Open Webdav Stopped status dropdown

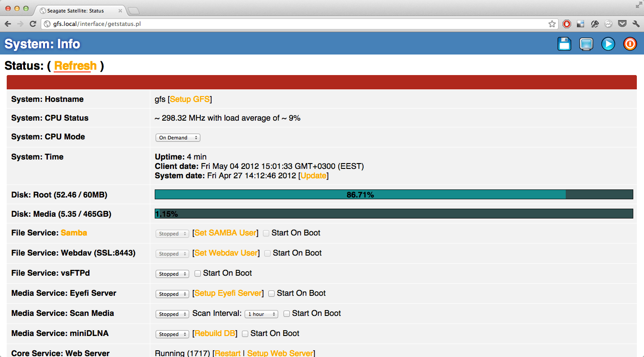pos(172,254)
